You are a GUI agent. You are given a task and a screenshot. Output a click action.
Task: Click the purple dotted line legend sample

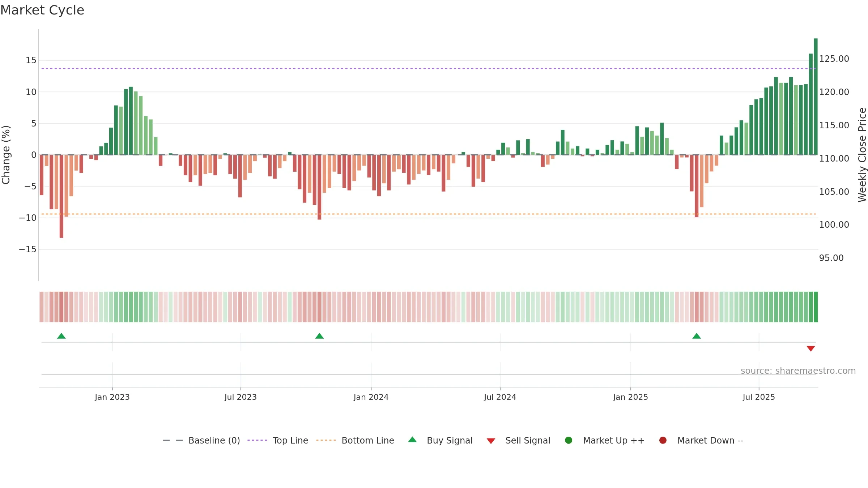257,440
